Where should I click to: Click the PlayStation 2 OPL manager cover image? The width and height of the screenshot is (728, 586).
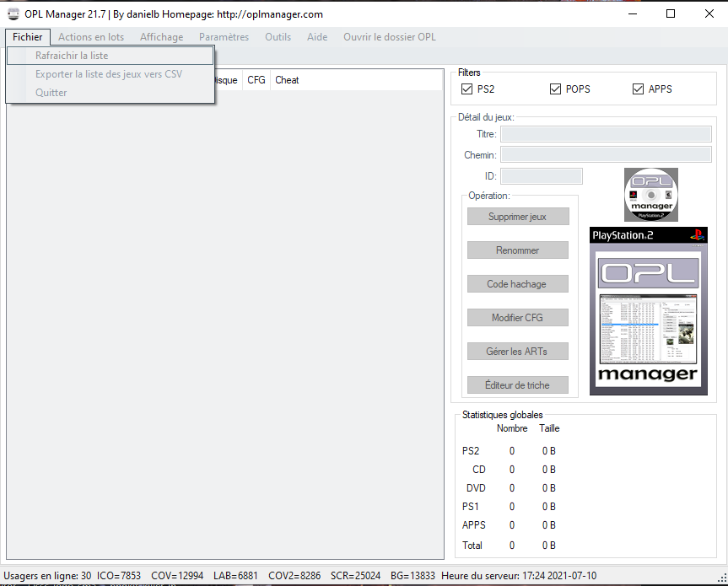click(648, 311)
